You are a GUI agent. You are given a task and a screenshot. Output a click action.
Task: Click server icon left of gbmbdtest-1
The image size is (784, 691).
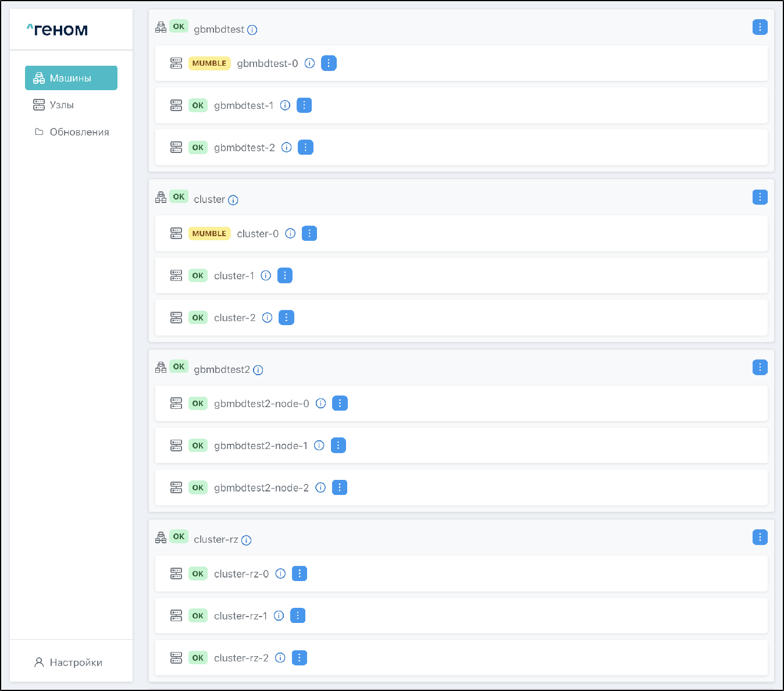[x=176, y=105]
